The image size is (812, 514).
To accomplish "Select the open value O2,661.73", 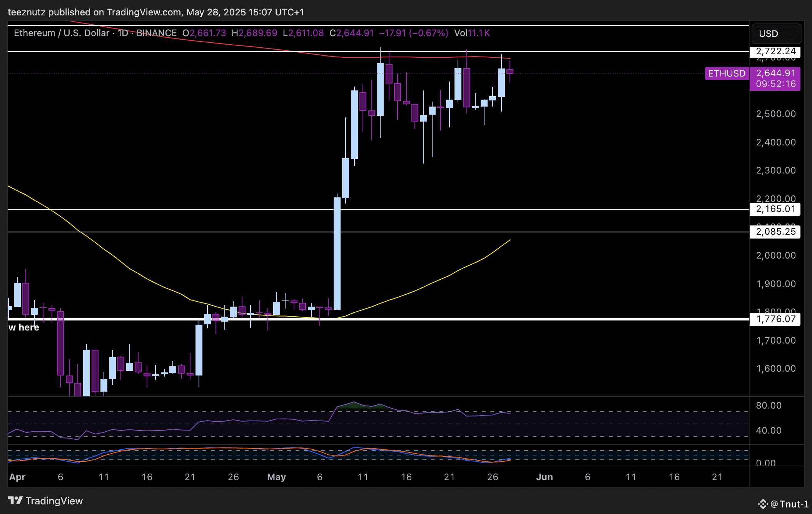I will pyautogui.click(x=204, y=33).
